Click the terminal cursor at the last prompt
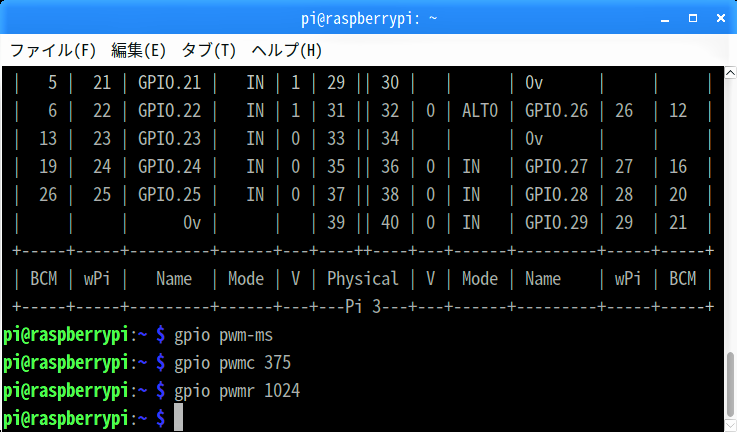The height and width of the screenshot is (432, 737). point(179,418)
